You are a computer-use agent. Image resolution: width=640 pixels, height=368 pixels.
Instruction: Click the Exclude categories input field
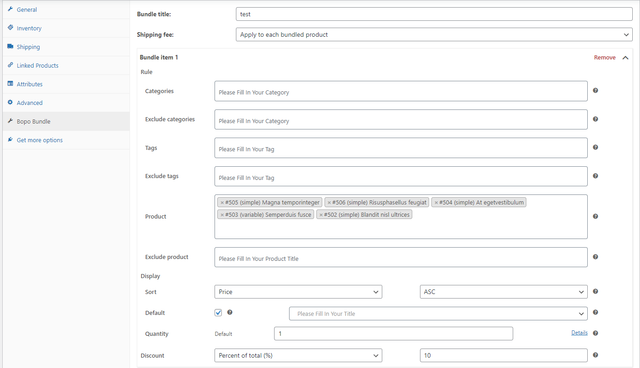[x=401, y=120]
